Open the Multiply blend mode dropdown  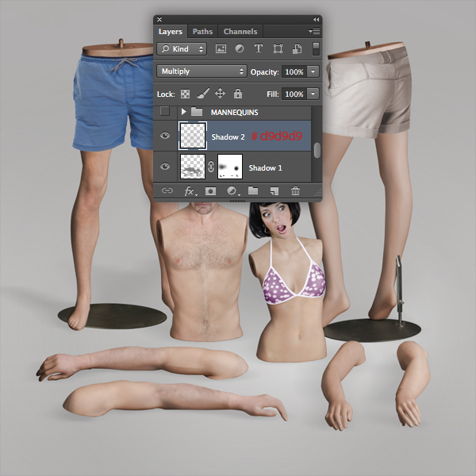click(202, 71)
